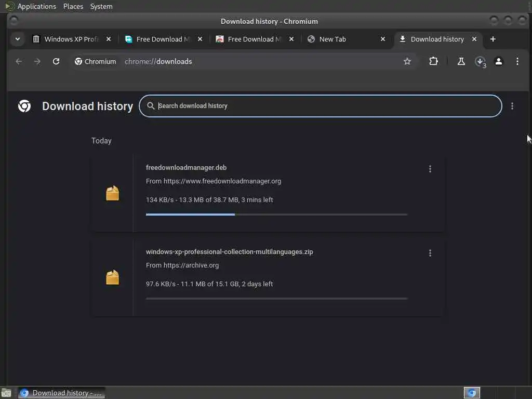
Task: Open the archive.org source link
Action: pos(191,265)
